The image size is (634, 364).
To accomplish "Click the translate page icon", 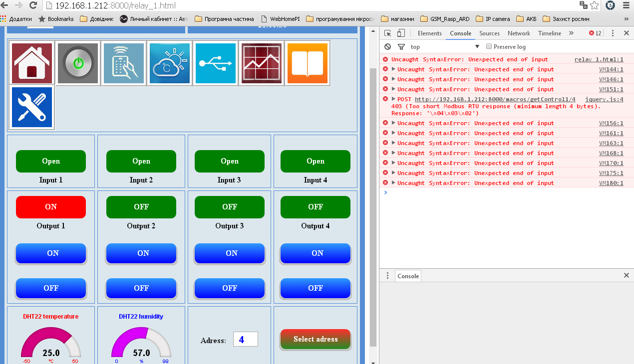I will coord(583,5).
